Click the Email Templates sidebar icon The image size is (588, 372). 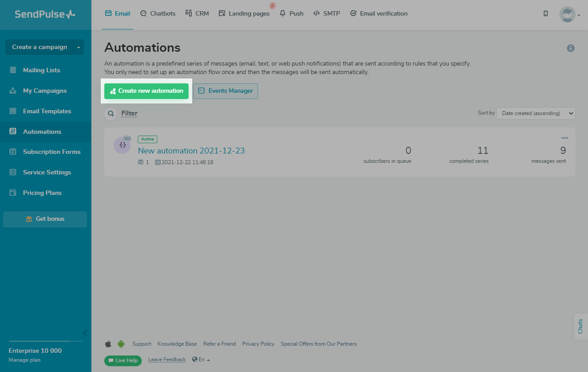(13, 111)
